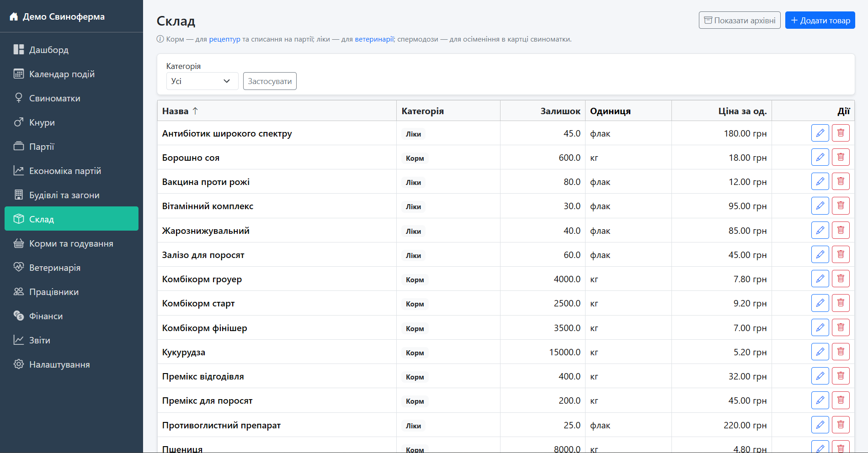The image size is (868, 453).
Task: Open the Дашборд page
Action: (49, 50)
